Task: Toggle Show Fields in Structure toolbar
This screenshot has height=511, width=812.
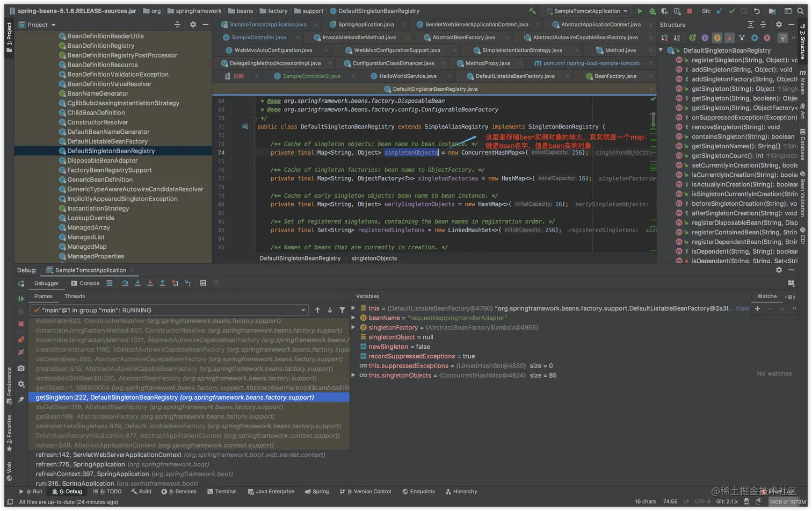Action: 717,38
